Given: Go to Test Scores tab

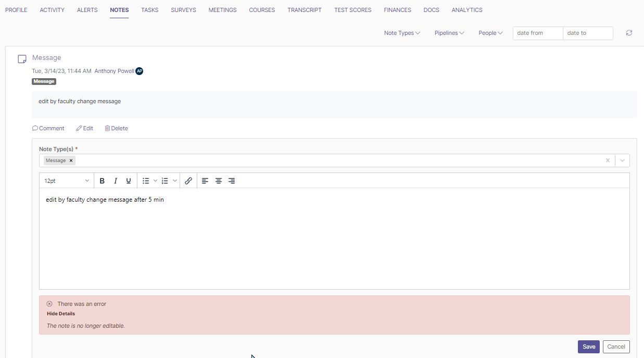Looking at the screenshot, I should (353, 10).
